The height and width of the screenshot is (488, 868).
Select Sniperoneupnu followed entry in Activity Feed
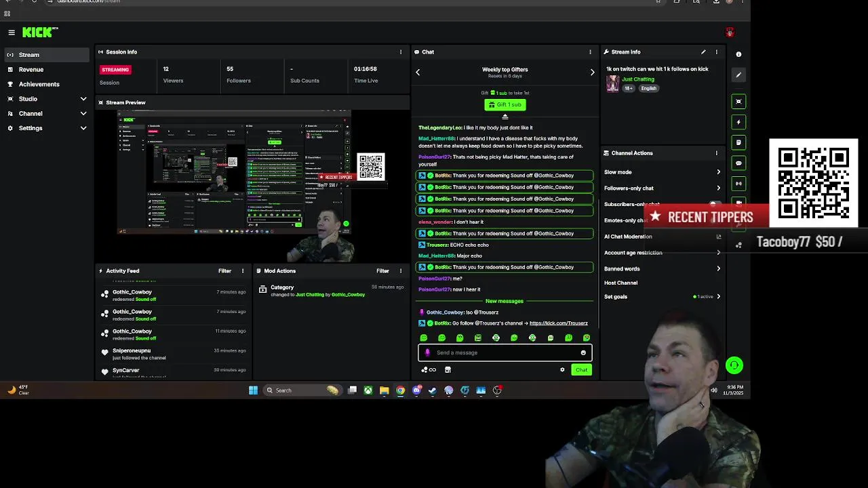click(173, 354)
